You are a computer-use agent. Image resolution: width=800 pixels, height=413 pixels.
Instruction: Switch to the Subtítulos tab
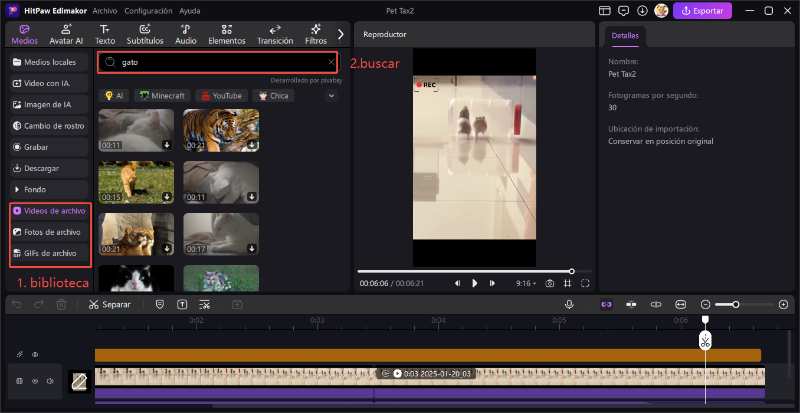point(145,35)
